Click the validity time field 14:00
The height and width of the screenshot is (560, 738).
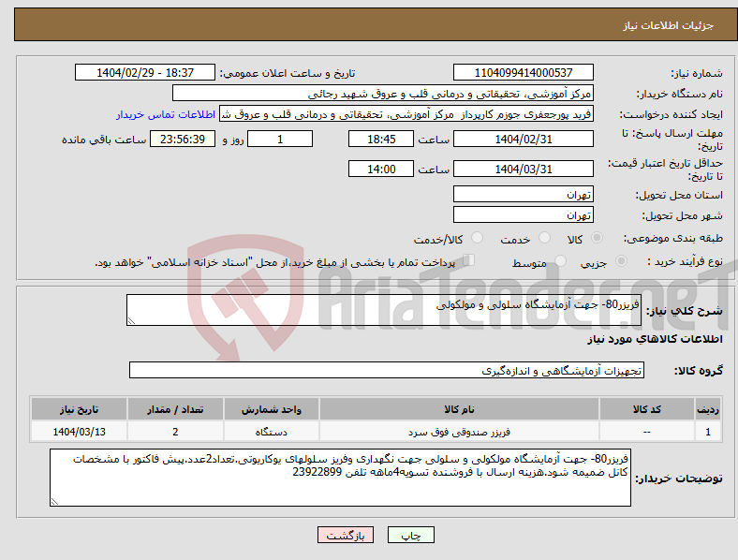pos(381,169)
